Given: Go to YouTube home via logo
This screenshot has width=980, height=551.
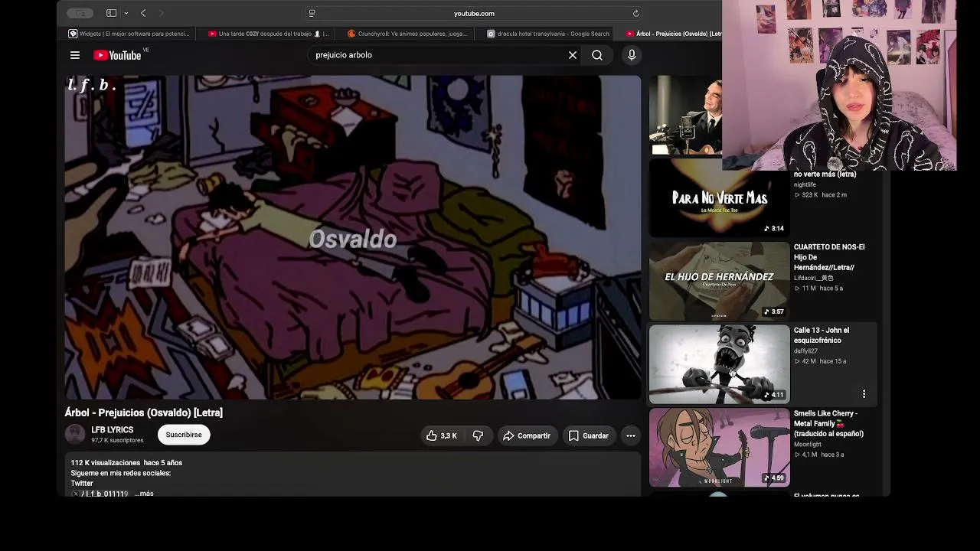Looking at the screenshot, I should [x=118, y=55].
